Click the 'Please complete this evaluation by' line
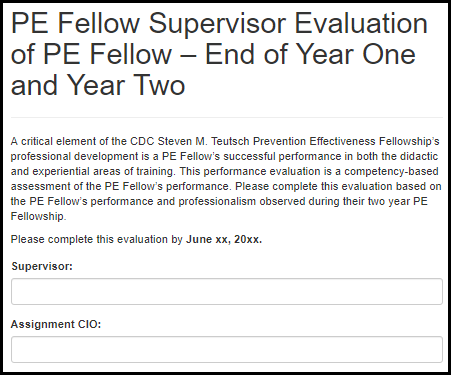 (x=97, y=239)
